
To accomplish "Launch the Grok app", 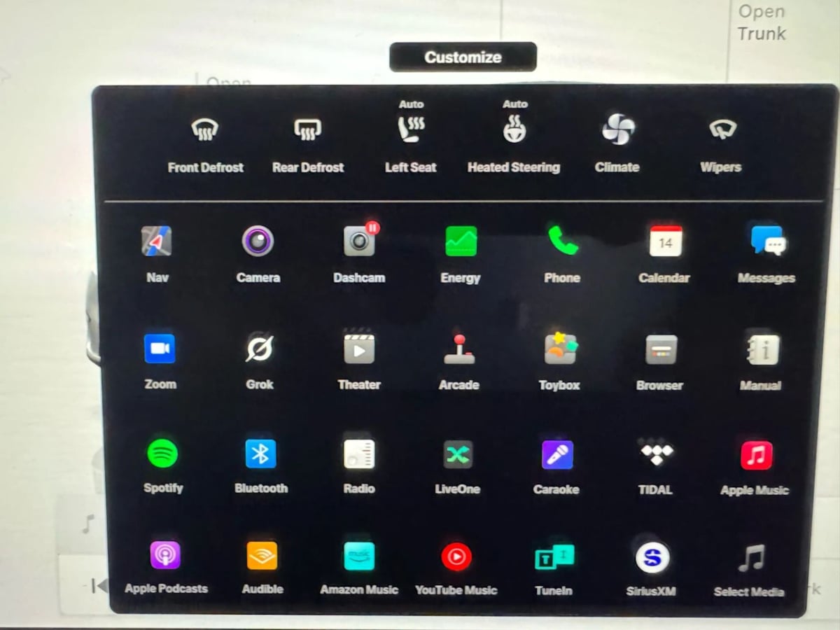I will pos(259,348).
